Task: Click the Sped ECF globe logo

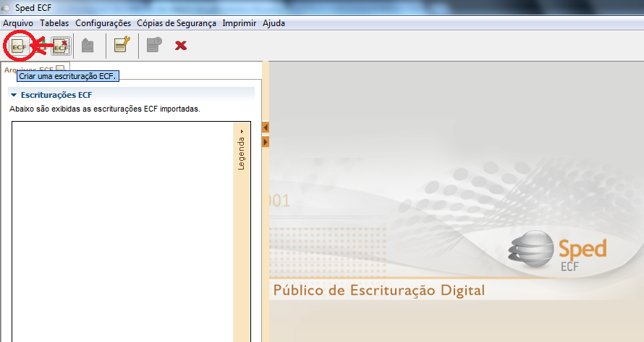Action: coord(531,250)
